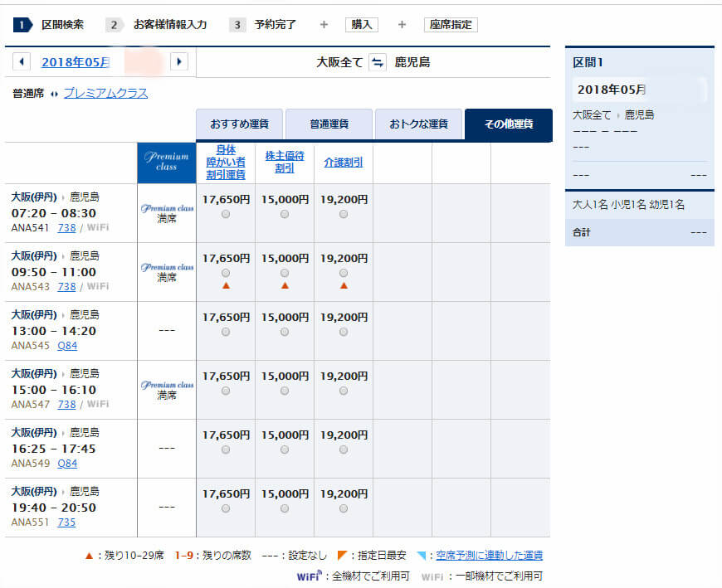Select 17,650円 fare for ANA541 flight

point(226,215)
